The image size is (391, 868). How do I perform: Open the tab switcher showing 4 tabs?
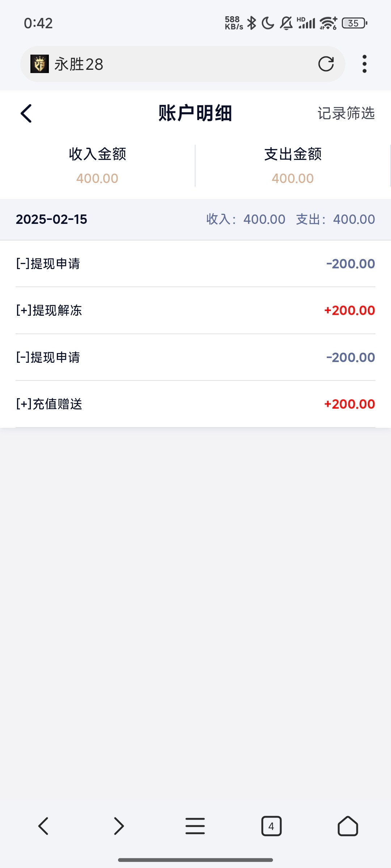point(271,826)
